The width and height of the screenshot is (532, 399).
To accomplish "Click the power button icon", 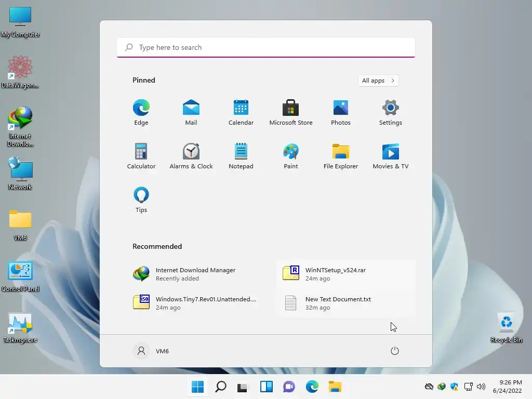I will (395, 351).
